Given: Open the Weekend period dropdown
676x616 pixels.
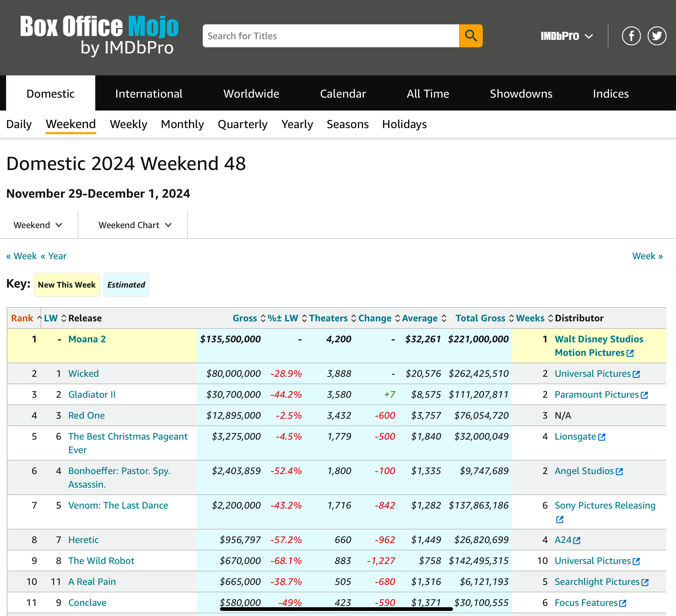Looking at the screenshot, I should pos(38,225).
